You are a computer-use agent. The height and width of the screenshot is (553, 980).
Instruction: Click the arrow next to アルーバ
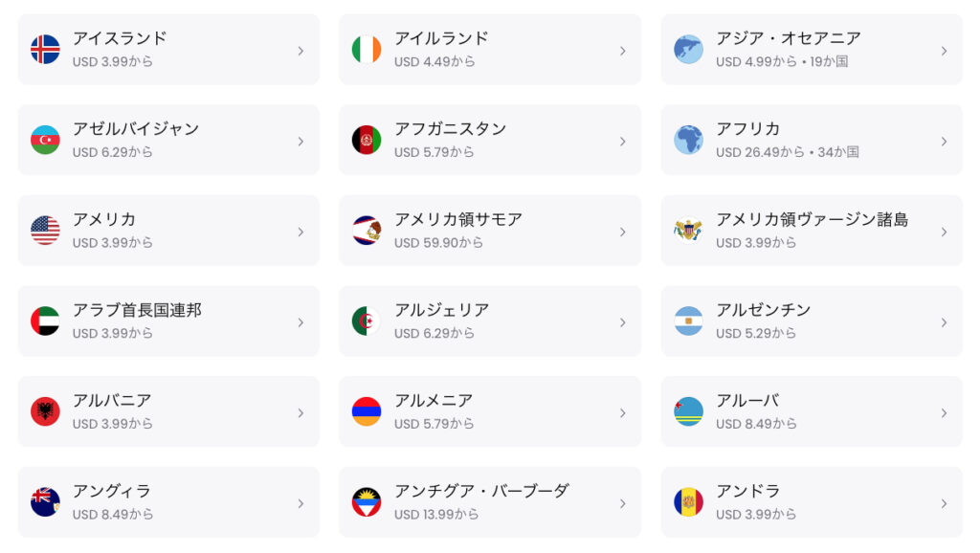tap(944, 413)
